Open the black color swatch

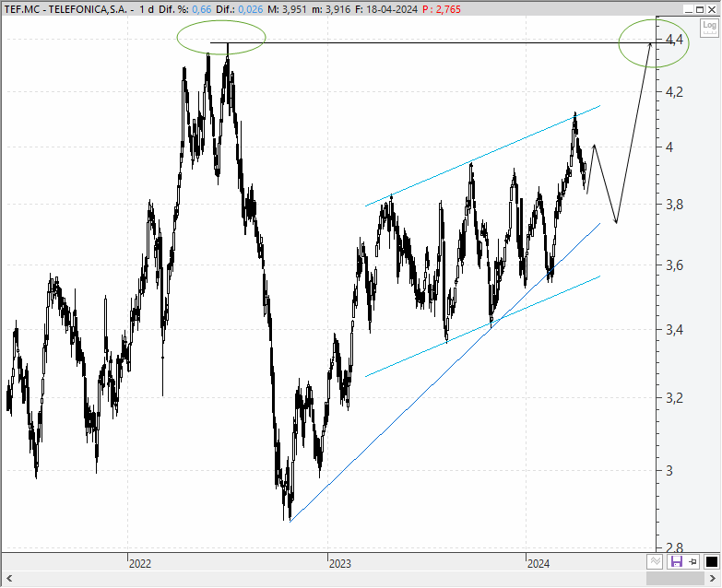click(x=711, y=561)
